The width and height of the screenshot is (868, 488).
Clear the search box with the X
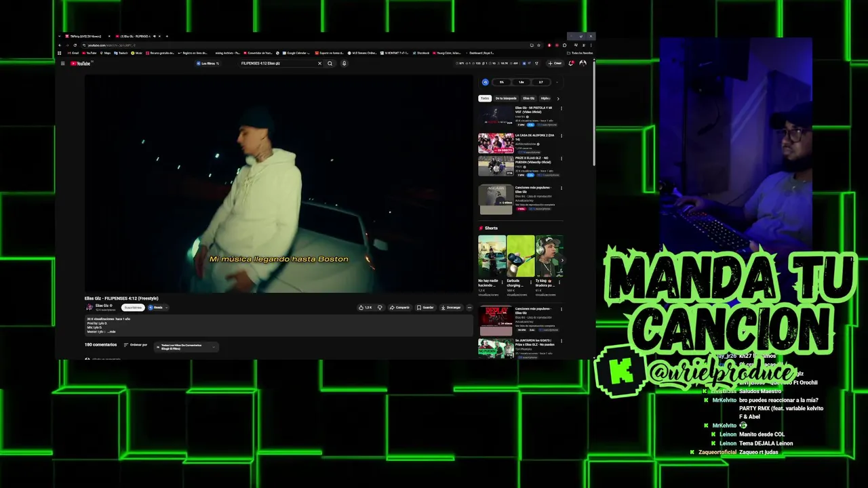pyautogui.click(x=319, y=64)
